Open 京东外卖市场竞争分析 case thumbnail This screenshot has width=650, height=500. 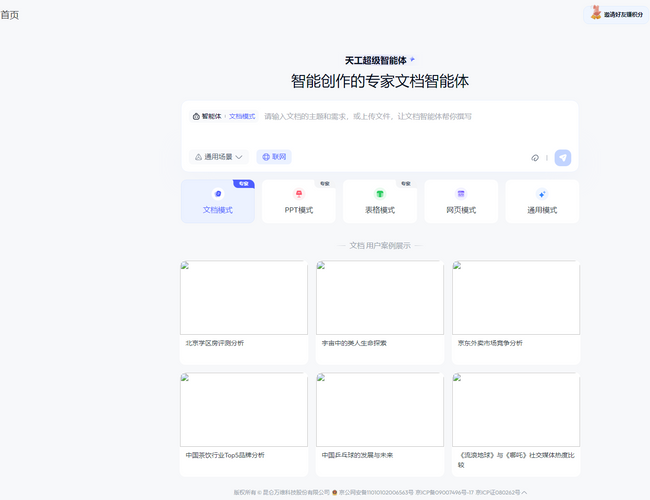tap(516, 297)
